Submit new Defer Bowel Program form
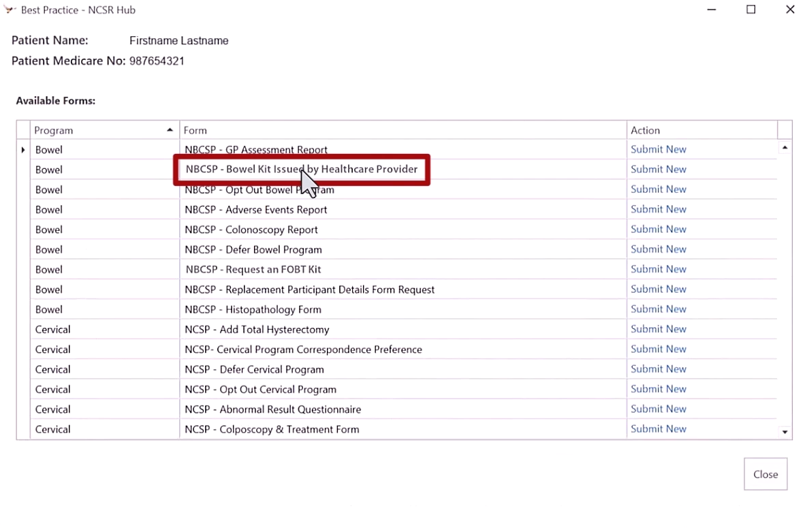Viewport: 807px width, 532px height. [659, 249]
